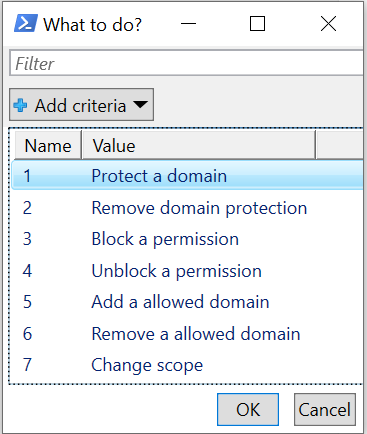Minimize the What to do? window
Screen dimensions: 367x434
(188, 24)
